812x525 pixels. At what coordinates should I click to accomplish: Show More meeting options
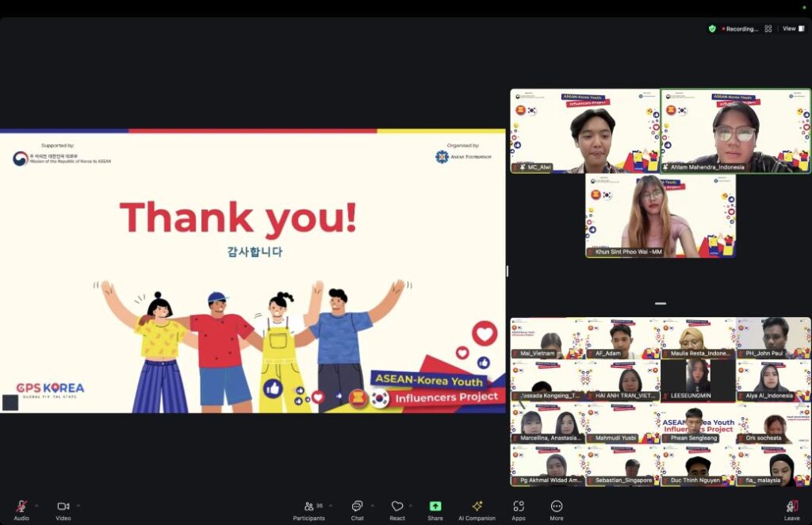click(x=557, y=508)
